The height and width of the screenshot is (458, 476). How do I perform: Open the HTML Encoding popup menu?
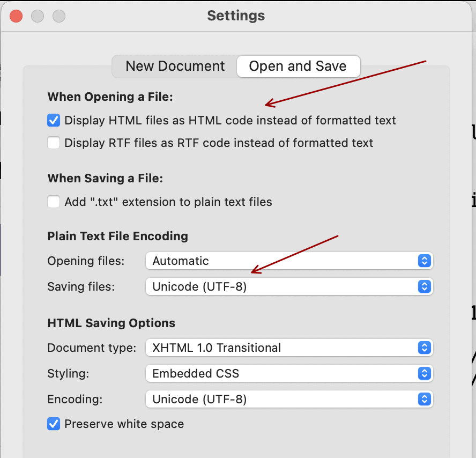(x=289, y=399)
